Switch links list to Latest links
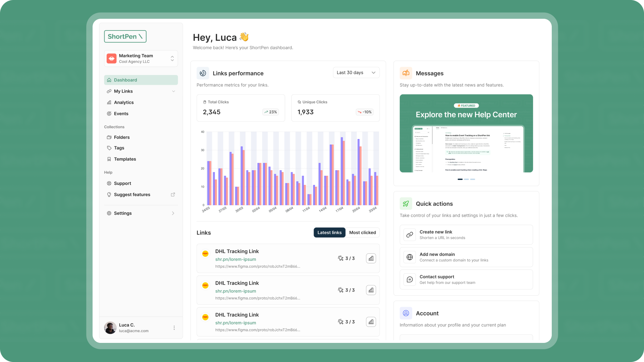Image resolution: width=644 pixels, height=362 pixels. point(329,233)
